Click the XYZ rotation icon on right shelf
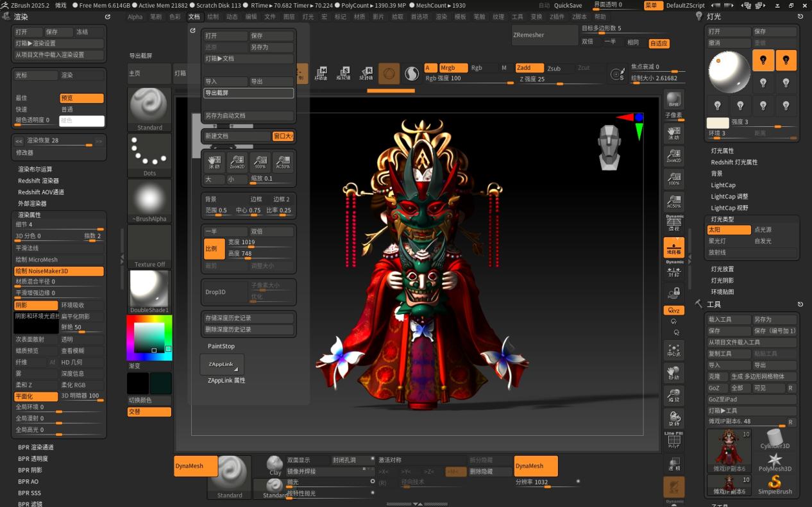The height and width of the screenshot is (507, 812). coord(673,310)
